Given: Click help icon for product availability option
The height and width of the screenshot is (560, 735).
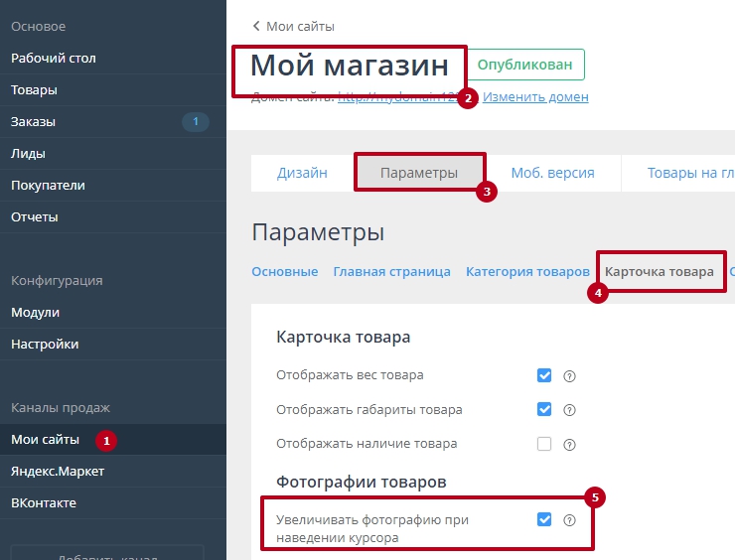Looking at the screenshot, I should (570, 444).
